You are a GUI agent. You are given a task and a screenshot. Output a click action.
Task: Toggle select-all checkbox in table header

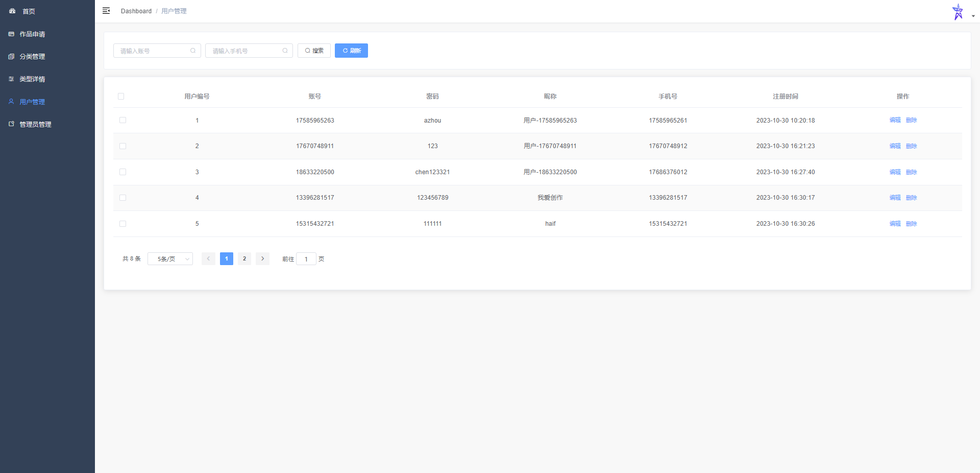tap(121, 96)
